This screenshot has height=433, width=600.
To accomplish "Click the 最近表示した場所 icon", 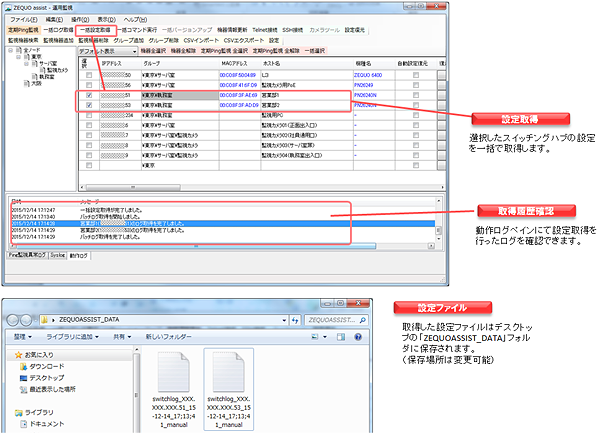I will tap(23, 389).
